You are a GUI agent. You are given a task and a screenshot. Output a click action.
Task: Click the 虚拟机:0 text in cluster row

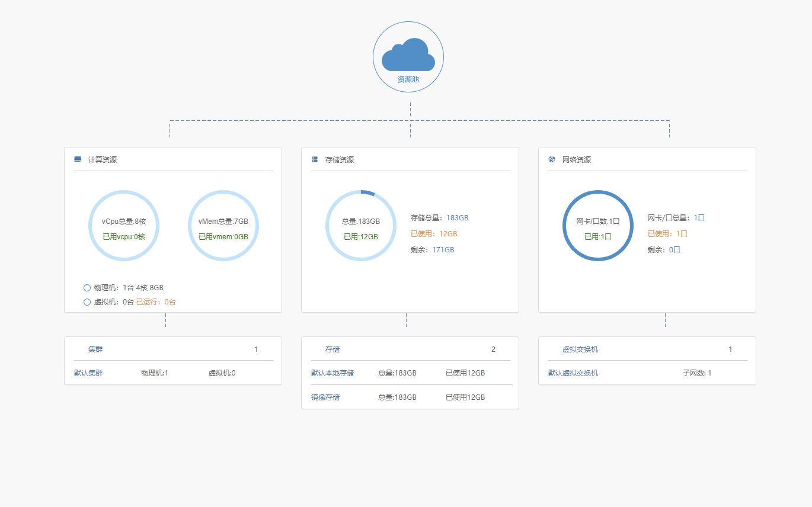[x=222, y=373]
